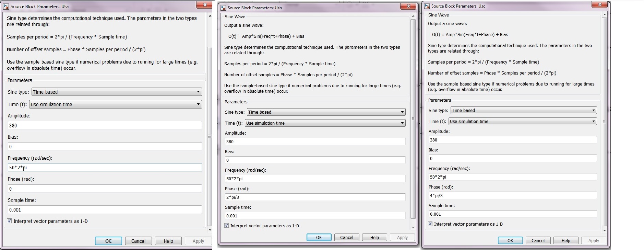Close the Usc block parameters dialog
644x250 pixels.
(x=600, y=4)
